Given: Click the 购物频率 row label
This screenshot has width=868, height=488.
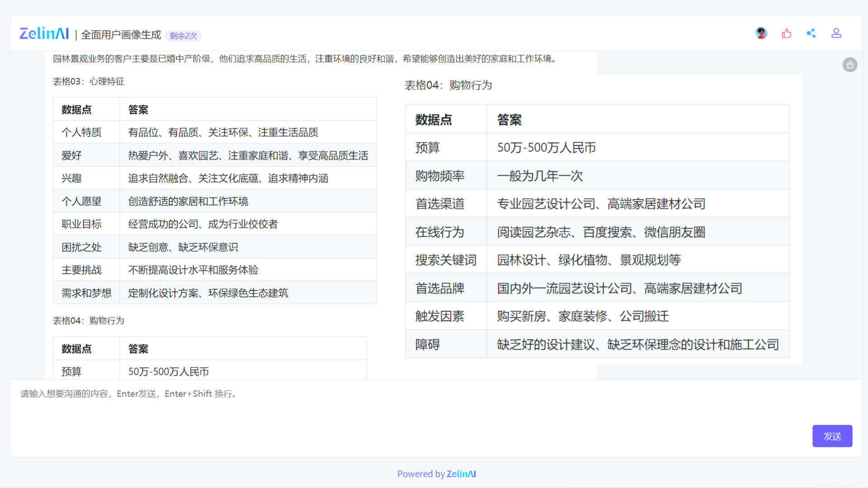Looking at the screenshot, I should [x=440, y=176].
